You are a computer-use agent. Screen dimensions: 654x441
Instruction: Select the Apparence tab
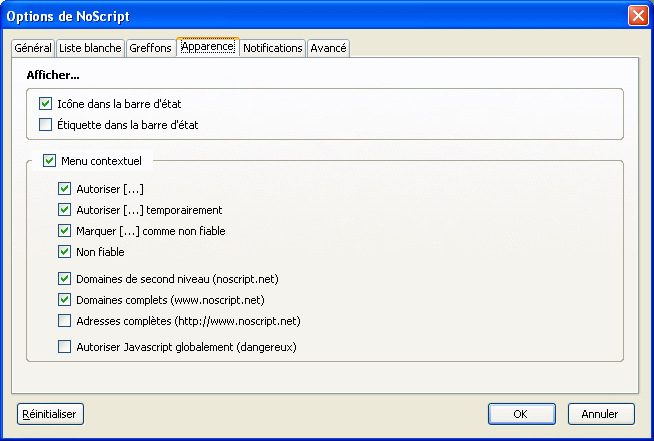208,46
